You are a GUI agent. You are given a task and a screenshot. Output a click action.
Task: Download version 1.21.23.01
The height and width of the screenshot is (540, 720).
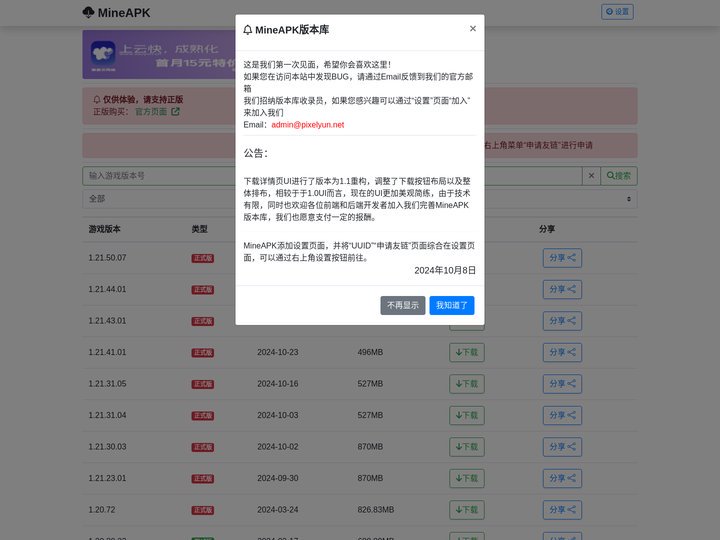[467, 478]
